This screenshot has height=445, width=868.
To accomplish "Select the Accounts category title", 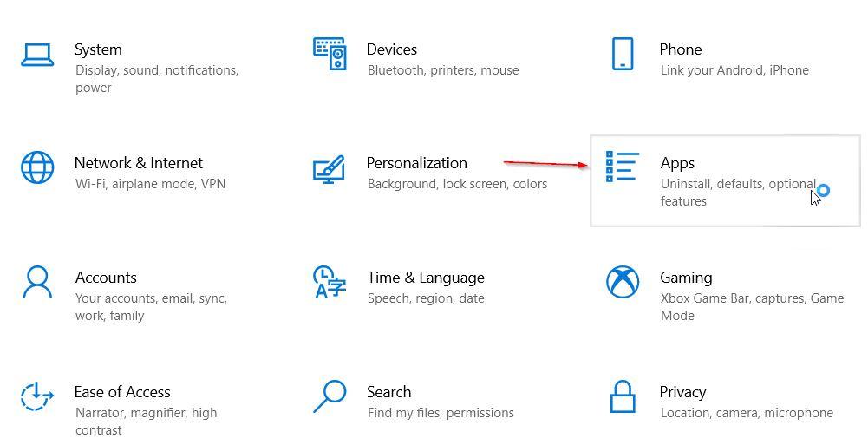I will pos(106,278).
